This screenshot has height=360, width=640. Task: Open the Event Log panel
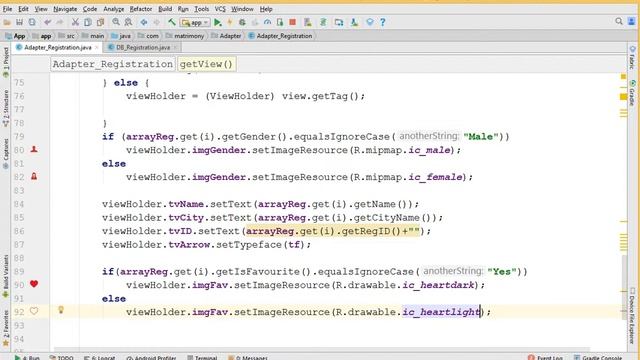[545, 358]
